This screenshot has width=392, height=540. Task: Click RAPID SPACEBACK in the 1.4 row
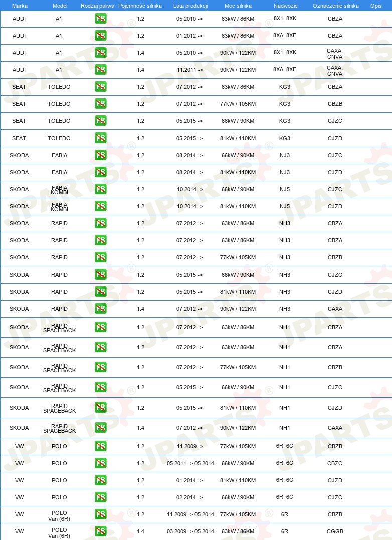point(60,428)
